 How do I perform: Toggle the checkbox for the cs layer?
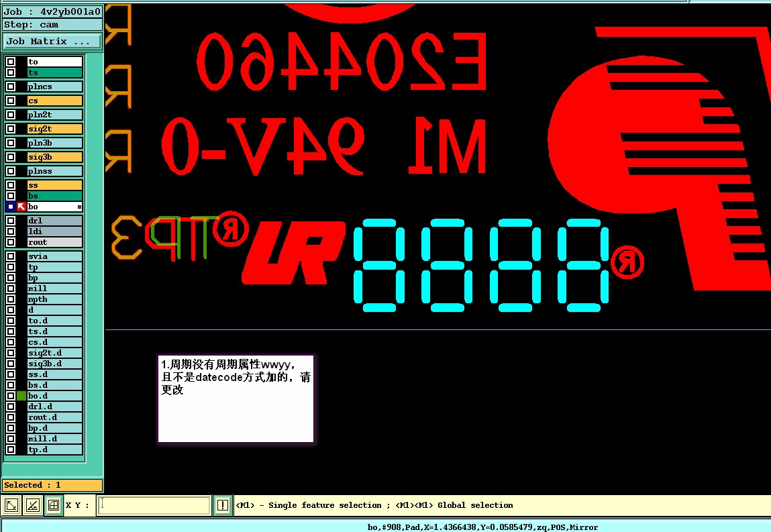tap(10, 101)
